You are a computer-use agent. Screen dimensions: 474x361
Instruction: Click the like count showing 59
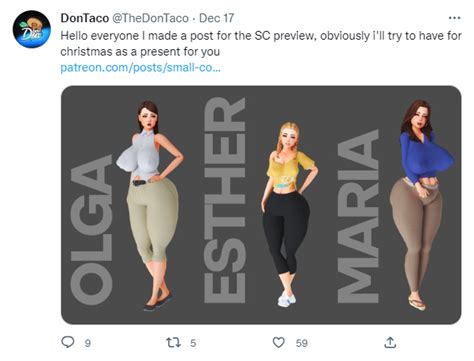tap(302, 343)
